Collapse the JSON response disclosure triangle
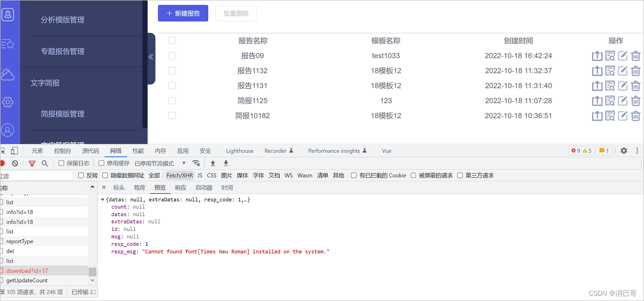Viewport: 644px width, 301px height. point(104,199)
